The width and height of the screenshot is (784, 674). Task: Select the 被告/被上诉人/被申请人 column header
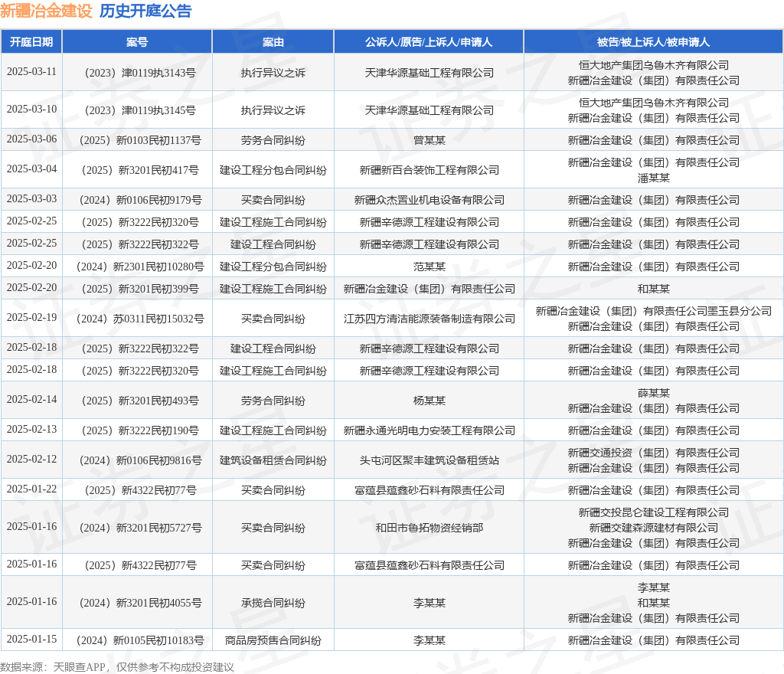tap(654, 42)
